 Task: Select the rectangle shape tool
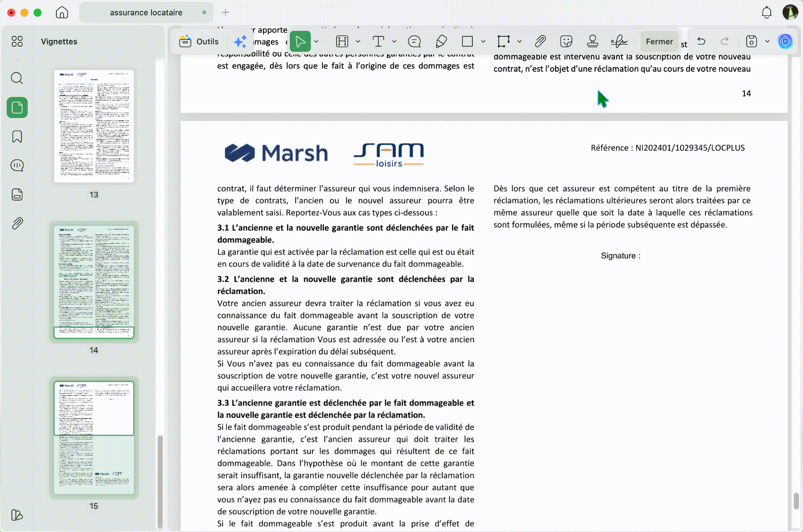[467, 41]
